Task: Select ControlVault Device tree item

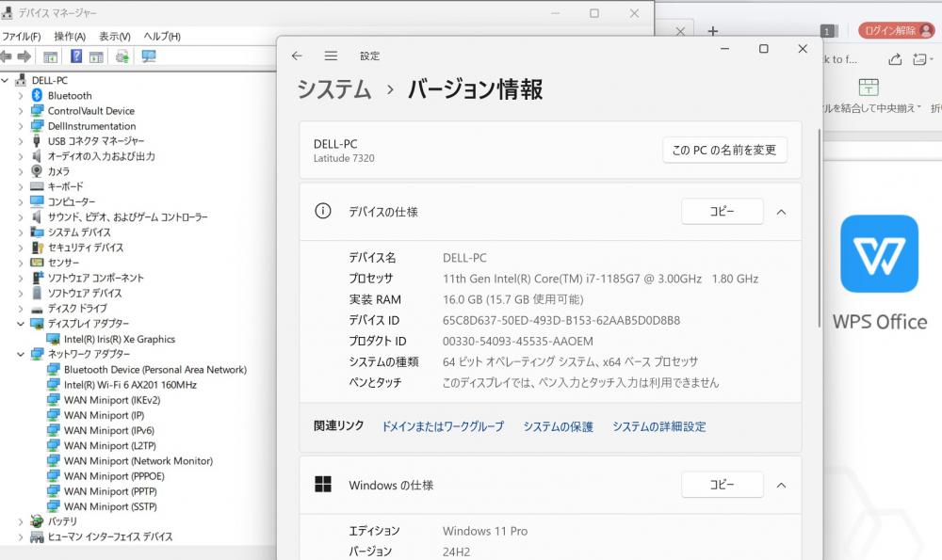Action: click(91, 111)
